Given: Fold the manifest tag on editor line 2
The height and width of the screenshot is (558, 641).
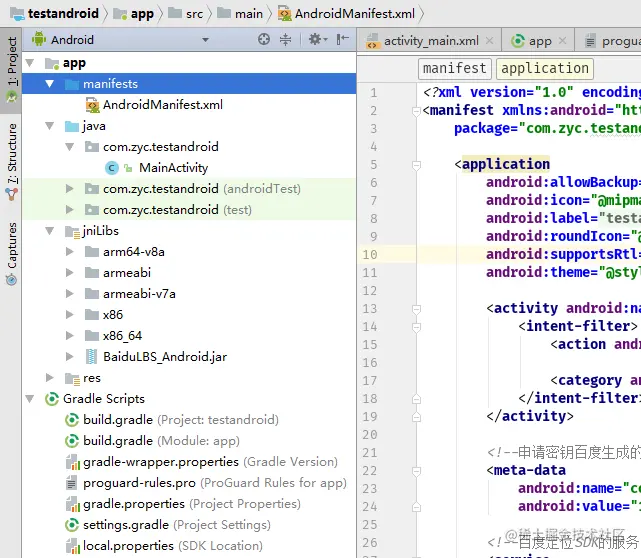Looking at the screenshot, I should (416, 111).
